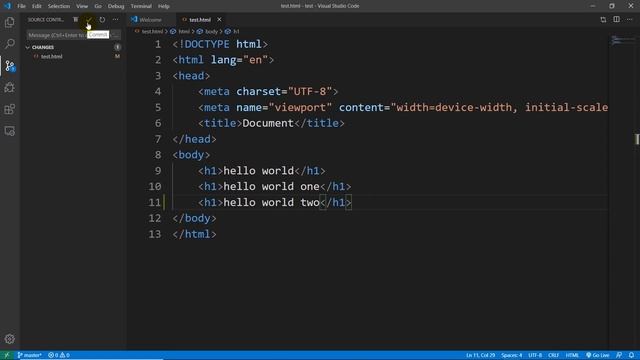
Task: Open the Run and Debug view
Action: pos(9,87)
